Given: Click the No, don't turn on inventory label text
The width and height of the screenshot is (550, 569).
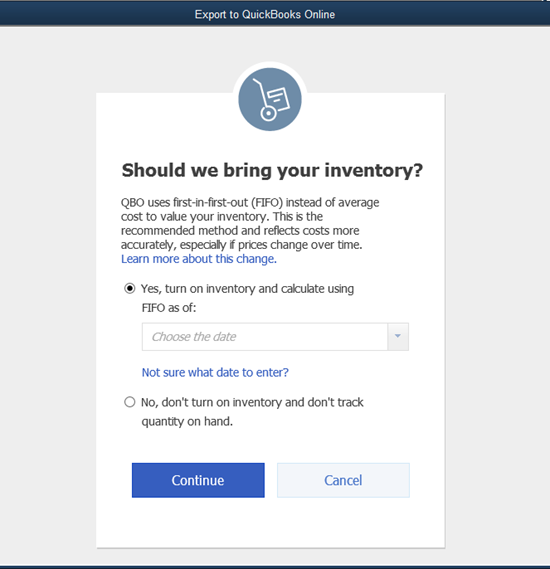Looking at the screenshot, I should 252,402.
